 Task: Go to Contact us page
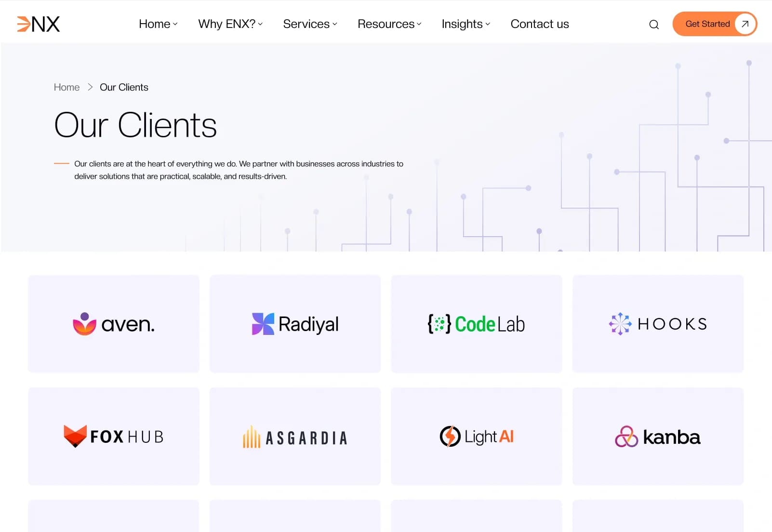(x=540, y=24)
